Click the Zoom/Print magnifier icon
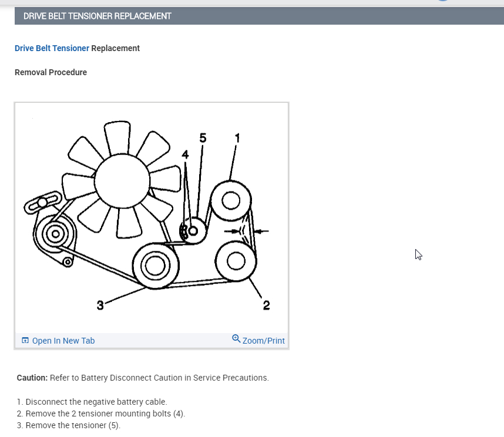The height and width of the screenshot is (437, 504). (236, 339)
